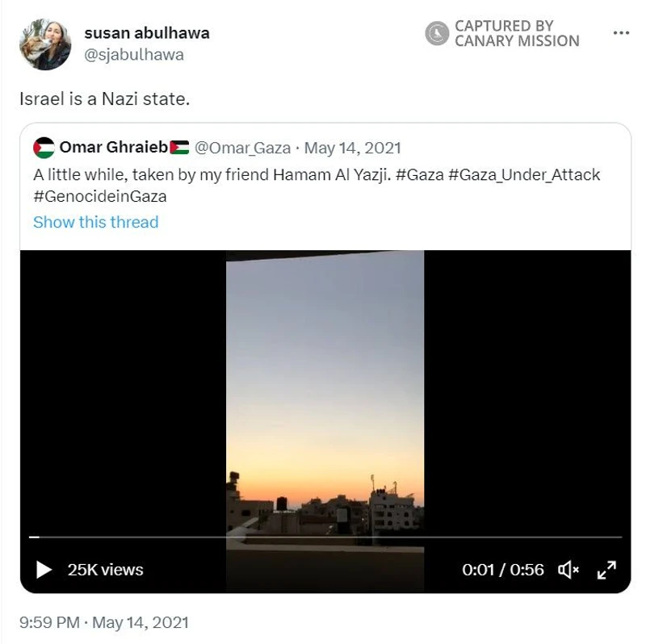Click the #Gaza hashtag

pyautogui.click(x=419, y=175)
